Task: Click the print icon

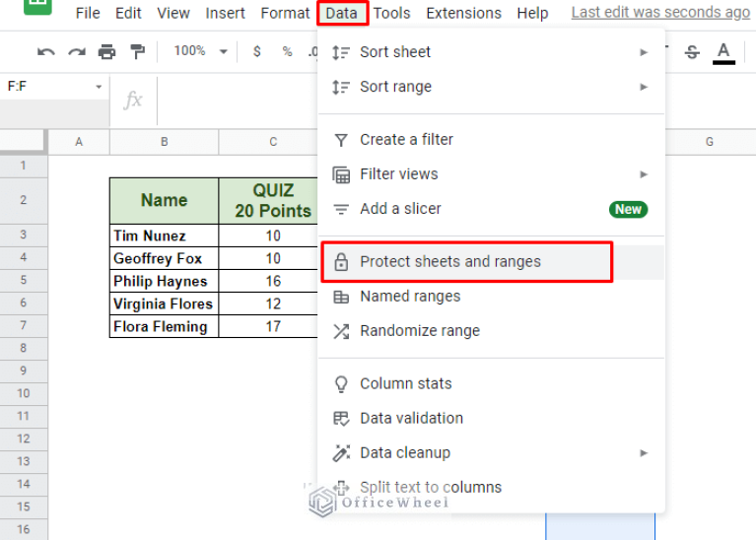Action: click(x=107, y=51)
